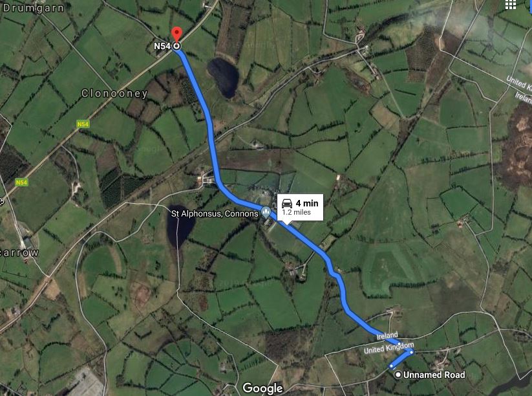Viewport: 532px width, 396px height.
Task: Click the Drumgarn place name label
Action: point(33,8)
